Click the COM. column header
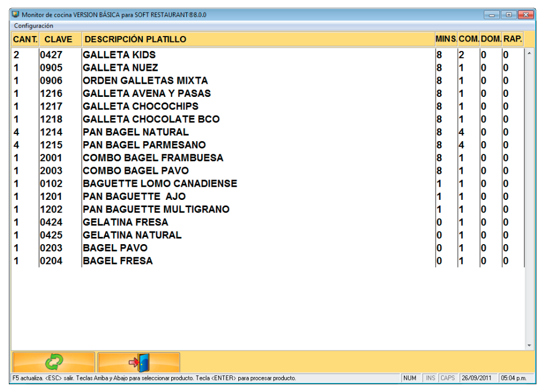Viewport: 547px width, 392px height. pyautogui.click(x=468, y=39)
